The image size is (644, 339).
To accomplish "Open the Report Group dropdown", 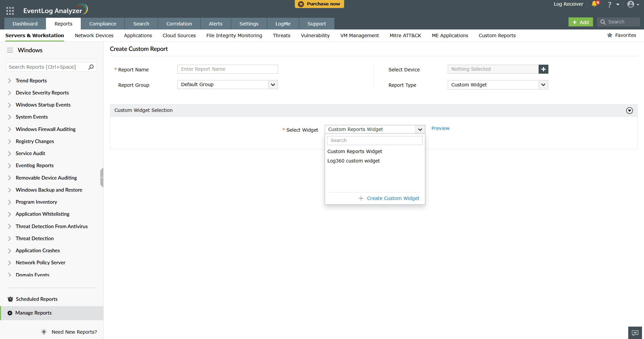I will click(x=227, y=84).
